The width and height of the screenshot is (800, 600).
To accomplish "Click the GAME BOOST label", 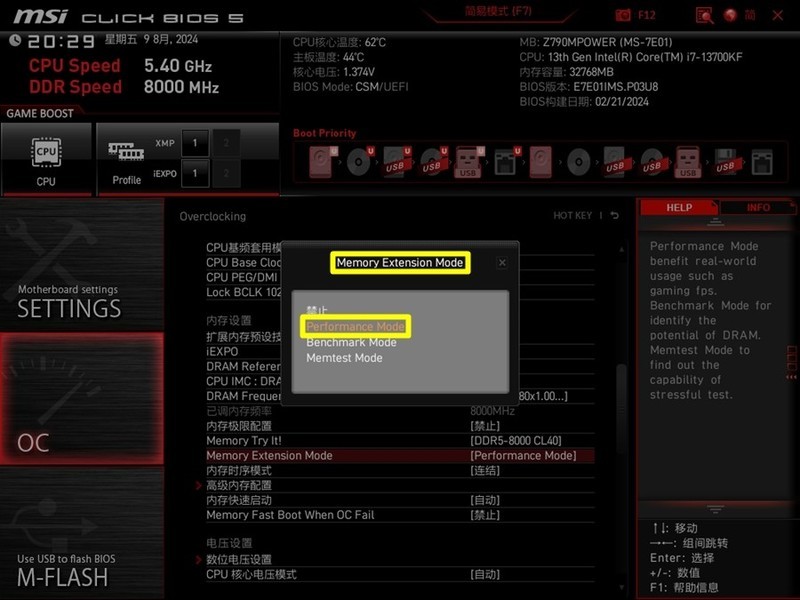I will pos(40,113).
